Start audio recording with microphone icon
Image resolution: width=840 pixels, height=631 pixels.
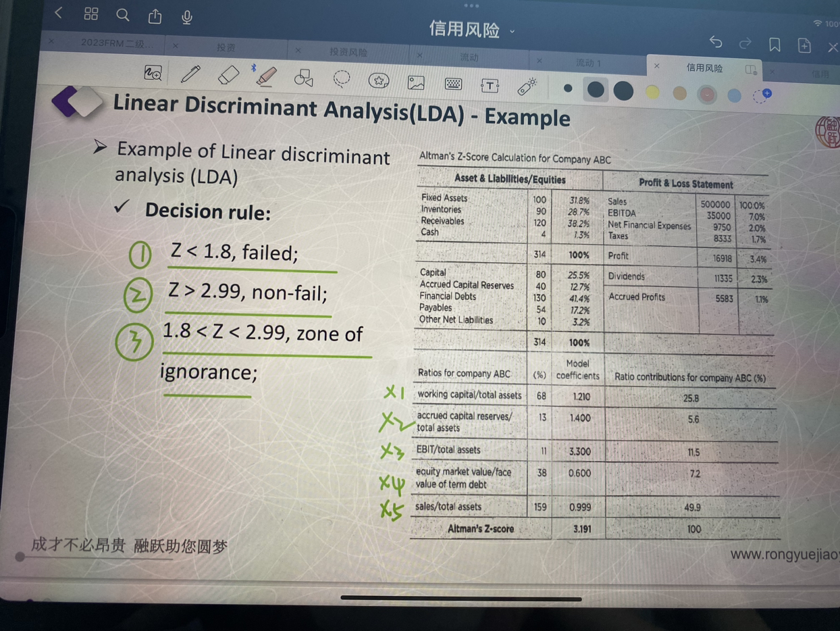187,17
